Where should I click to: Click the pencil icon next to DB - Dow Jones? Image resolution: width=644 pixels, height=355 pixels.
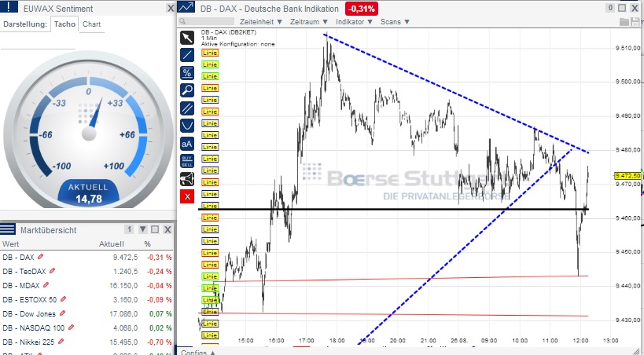pos(62,313)
